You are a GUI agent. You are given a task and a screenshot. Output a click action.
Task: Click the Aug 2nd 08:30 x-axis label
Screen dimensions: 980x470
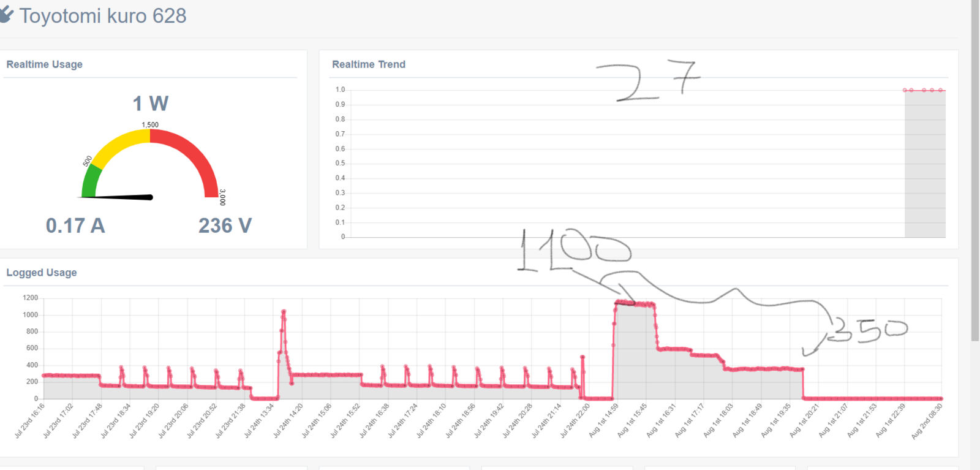pos(927,421)
